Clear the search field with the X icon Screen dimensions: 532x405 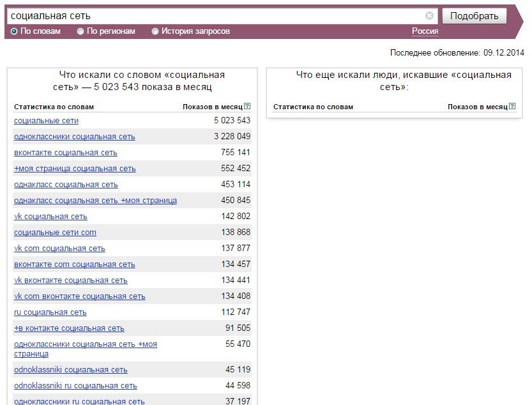coord(429,15)
